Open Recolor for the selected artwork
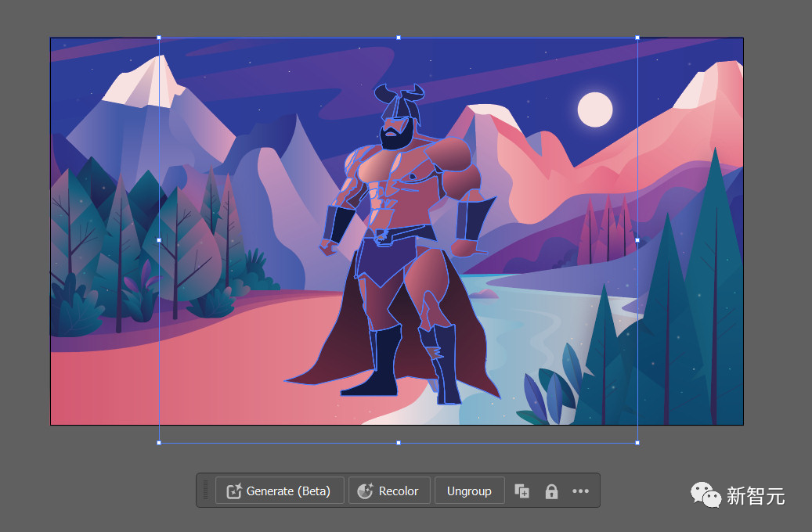This screenshot has width=812, height=532. (389, 491)
